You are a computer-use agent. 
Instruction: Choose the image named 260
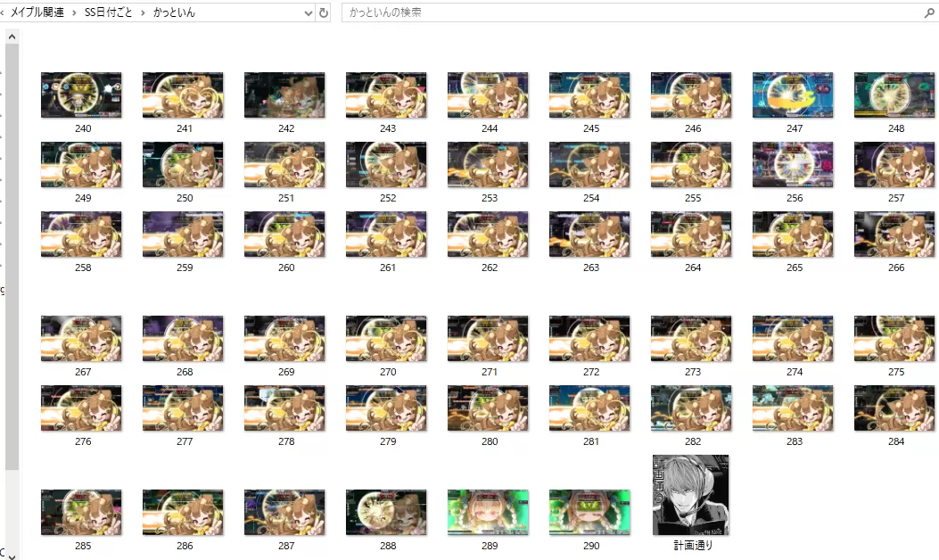[284, 235]
